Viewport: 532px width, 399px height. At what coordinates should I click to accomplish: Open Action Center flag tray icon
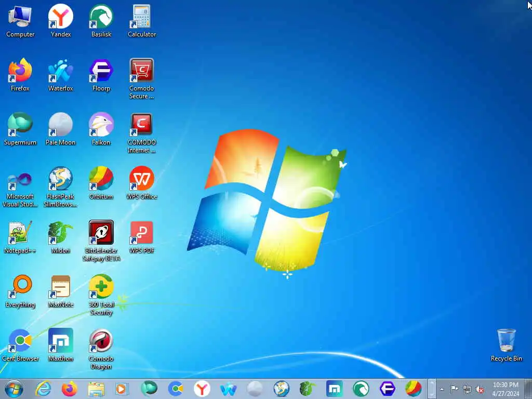[x=454, y=389]
